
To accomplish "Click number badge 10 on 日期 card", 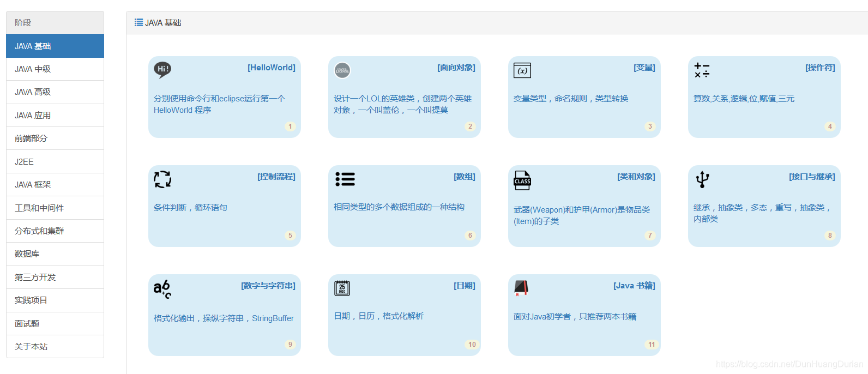I will [x=472, y=345].
